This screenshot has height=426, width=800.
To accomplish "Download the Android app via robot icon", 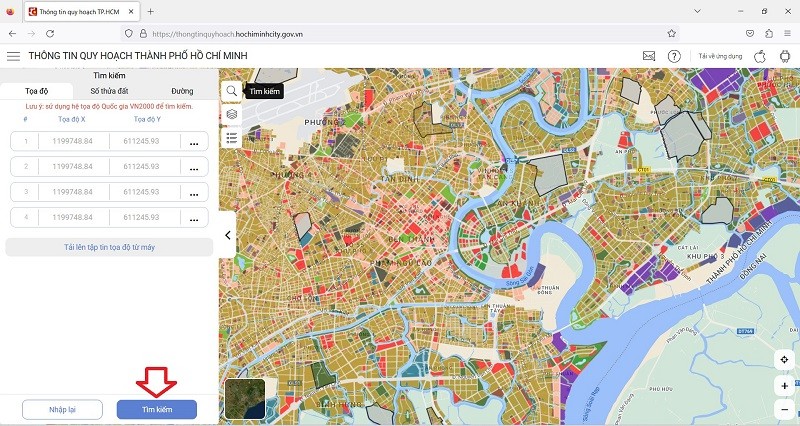I will coord(784,57).
